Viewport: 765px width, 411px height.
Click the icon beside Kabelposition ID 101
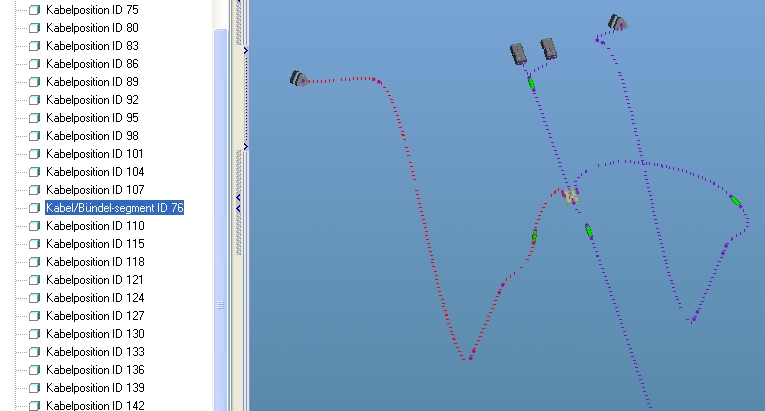pyautogui.click(x=35, y=154)
